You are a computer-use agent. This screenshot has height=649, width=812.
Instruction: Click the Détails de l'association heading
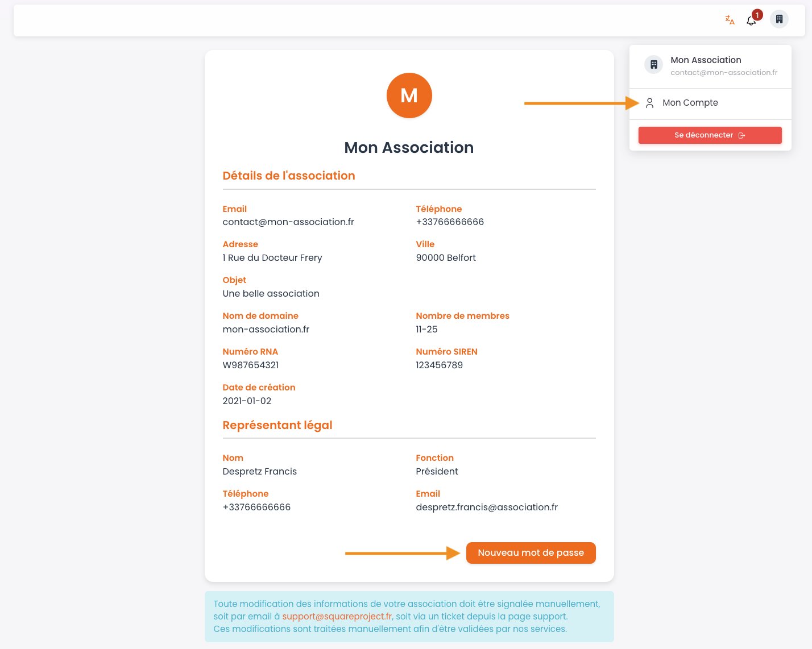(x=288, y=176)
